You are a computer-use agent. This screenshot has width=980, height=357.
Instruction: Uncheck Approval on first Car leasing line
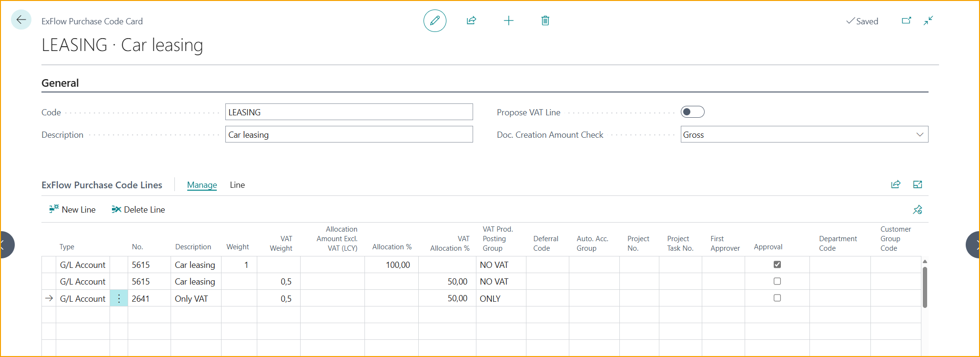point(777,265)
